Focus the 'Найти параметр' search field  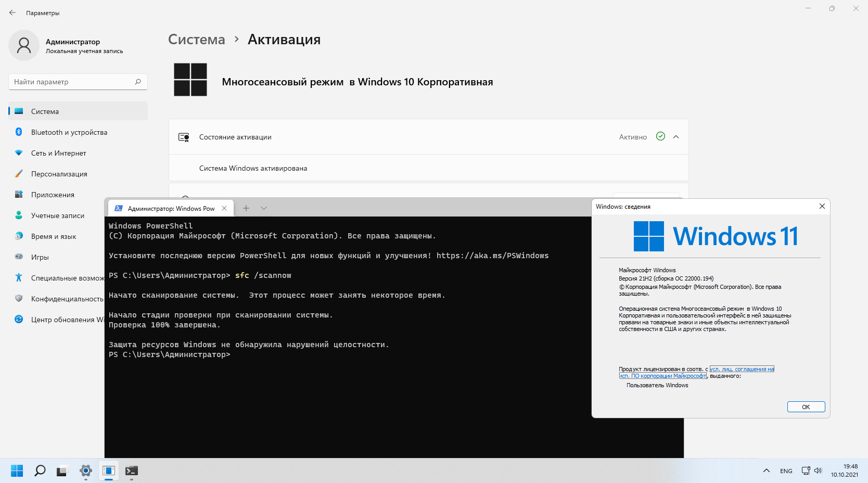tap(78, 82)
